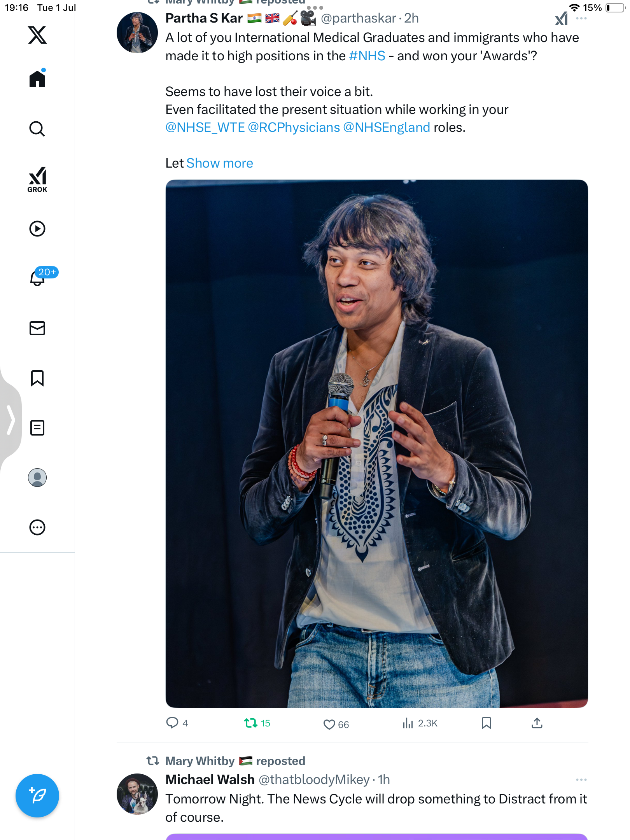Open the photo of man with microphone

tap(376, 443)
